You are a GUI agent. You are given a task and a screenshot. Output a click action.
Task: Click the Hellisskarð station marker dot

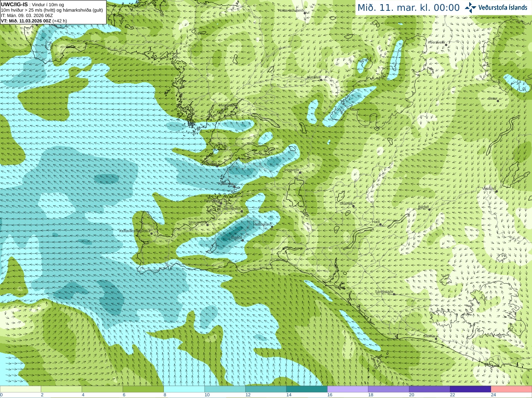(x=272, y=227)
